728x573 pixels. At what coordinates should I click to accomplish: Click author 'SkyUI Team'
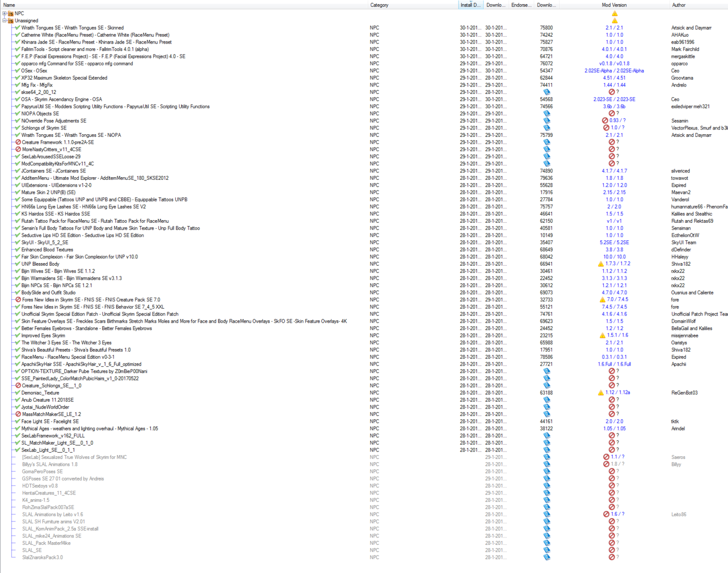[x=683, y=242]
